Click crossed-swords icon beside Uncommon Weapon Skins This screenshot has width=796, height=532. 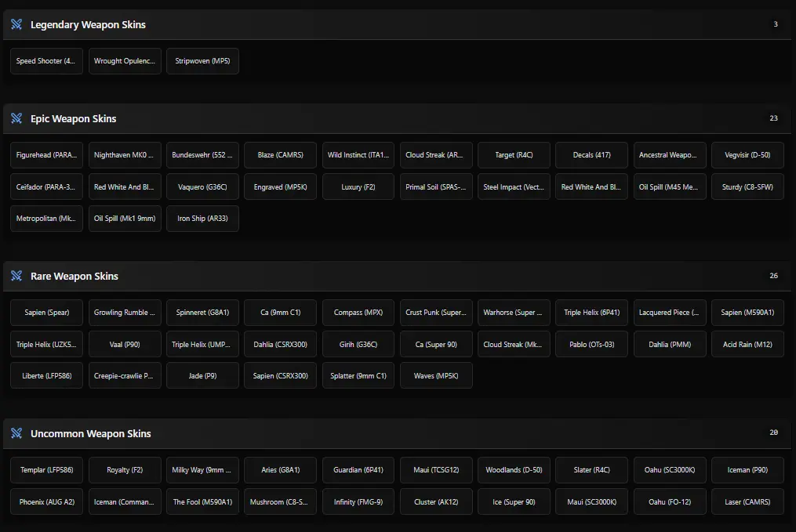pos(16,433)
